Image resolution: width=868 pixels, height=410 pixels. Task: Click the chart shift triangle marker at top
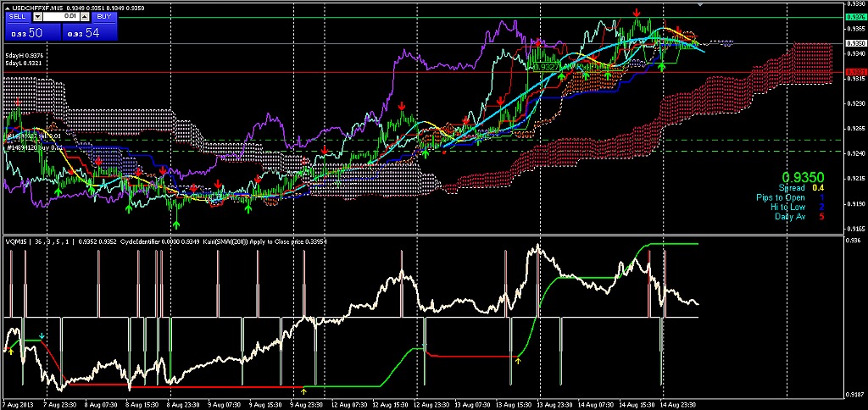[700, 5]
